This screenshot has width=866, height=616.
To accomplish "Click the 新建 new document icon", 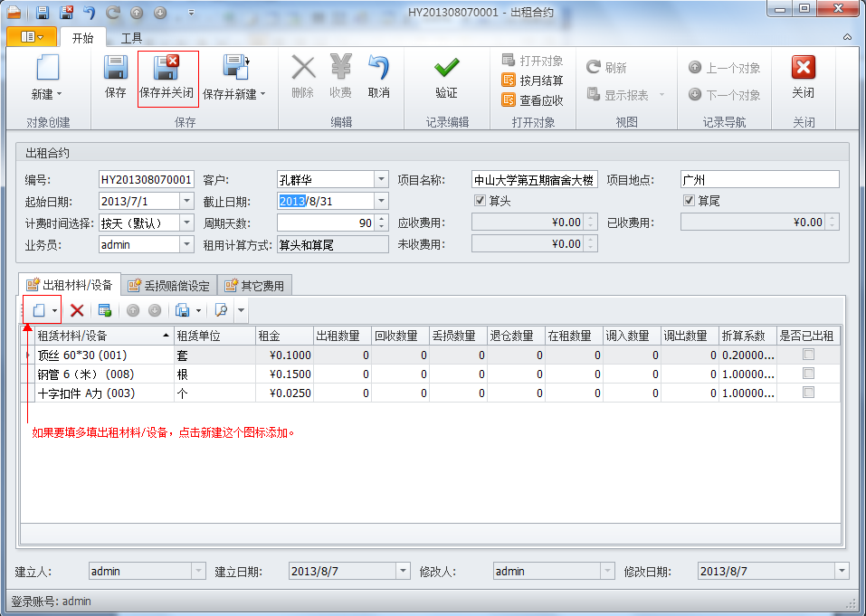I will pyautogui.click(x=47, y=68).
